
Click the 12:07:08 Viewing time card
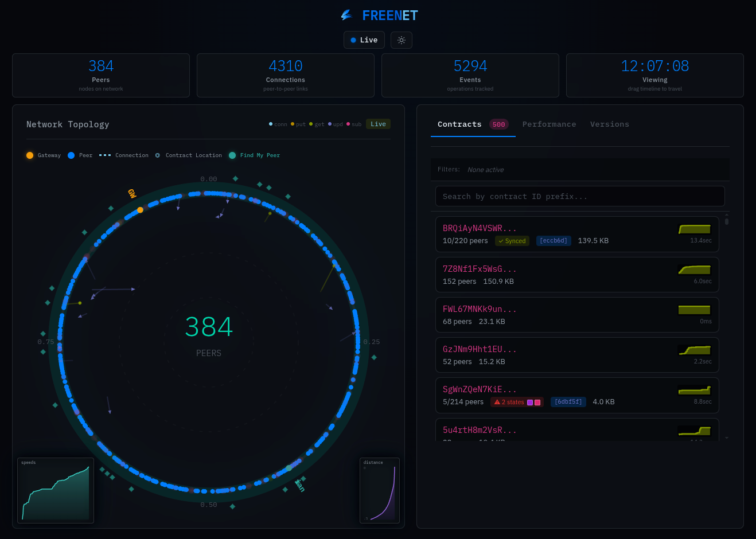click(655, 75)
